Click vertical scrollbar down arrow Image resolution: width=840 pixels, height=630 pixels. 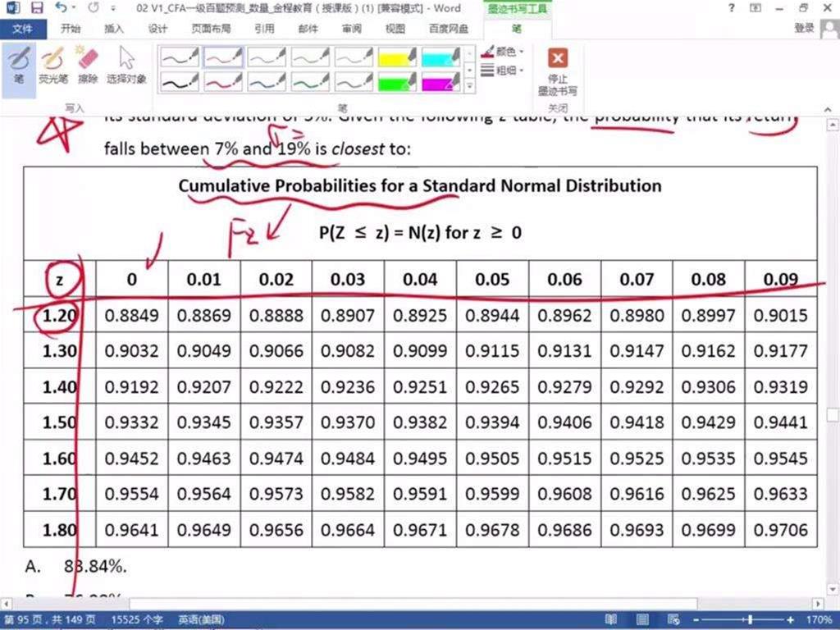click(x=833, y=589)
